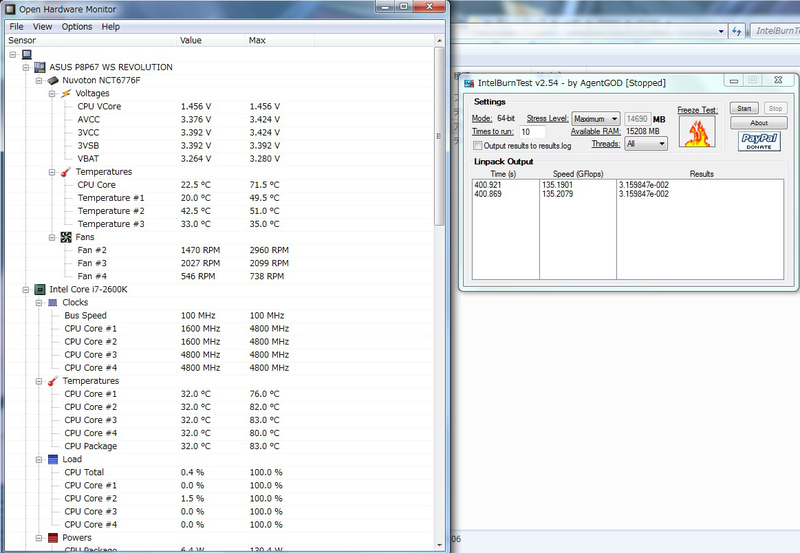Image resolution: width=800 pixels, height=553 pixels.
Task: Click the Fans group icon
Action: (66, 237)
